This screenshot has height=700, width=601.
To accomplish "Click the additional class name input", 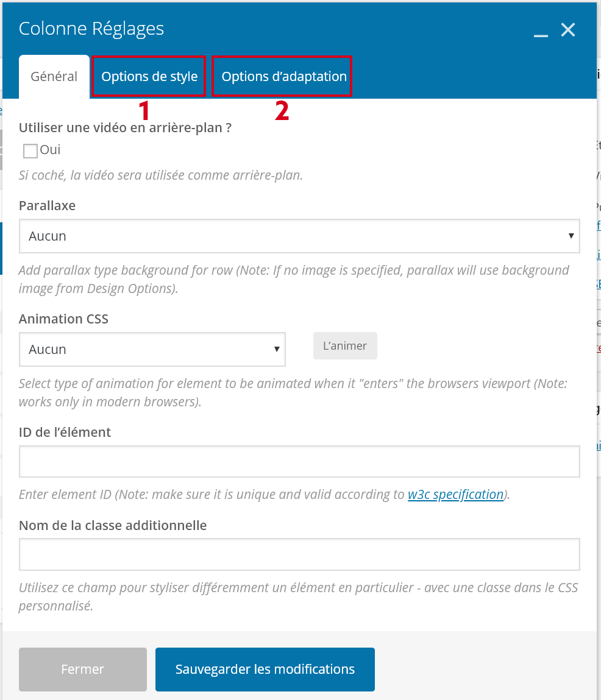I will coord(299,554).
